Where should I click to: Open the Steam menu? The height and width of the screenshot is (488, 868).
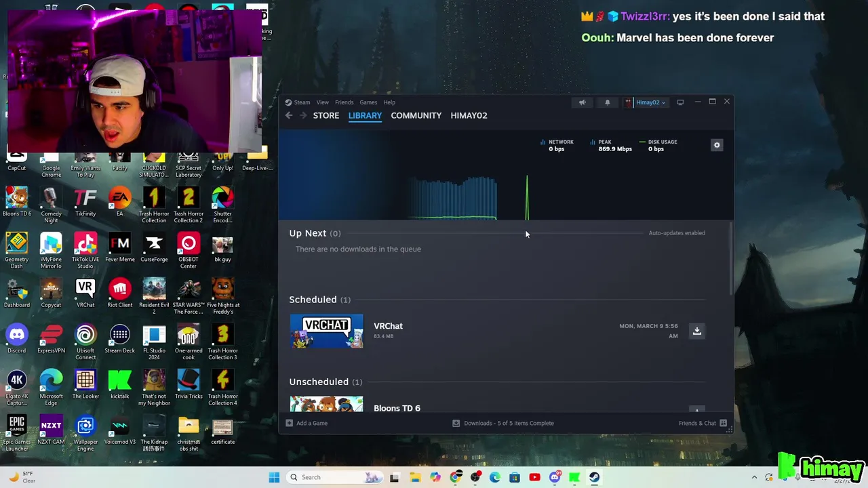(x=302, y=102)
